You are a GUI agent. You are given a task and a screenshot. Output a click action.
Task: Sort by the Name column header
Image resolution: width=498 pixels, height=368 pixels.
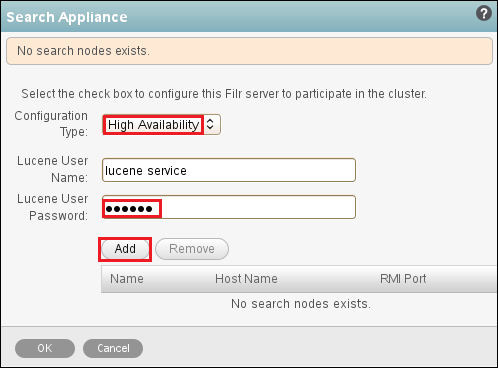[127, 279]
